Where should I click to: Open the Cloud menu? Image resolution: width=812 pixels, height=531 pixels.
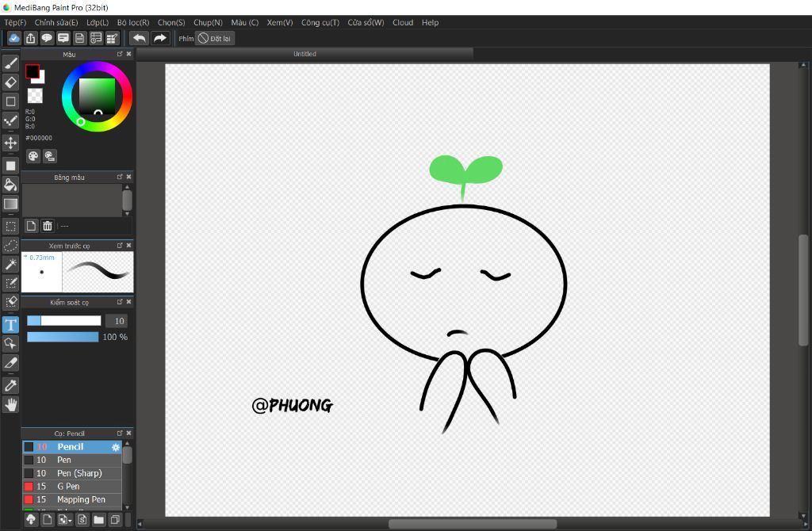403,23
